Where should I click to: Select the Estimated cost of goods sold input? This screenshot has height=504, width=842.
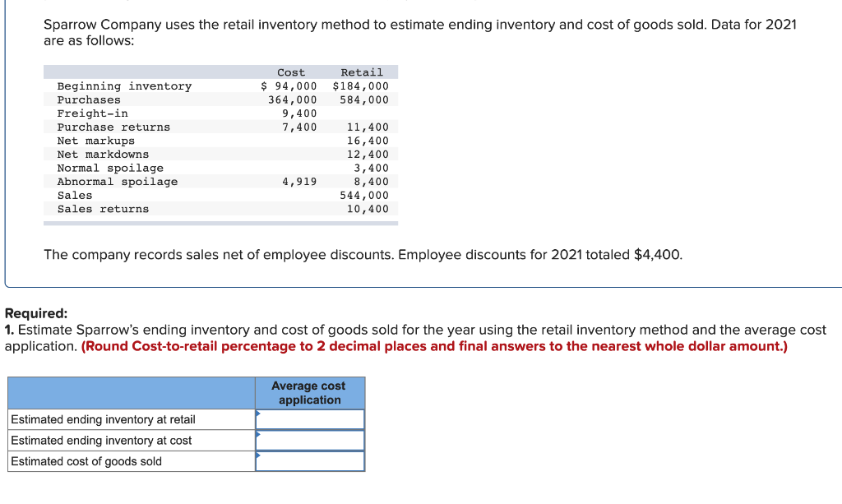pos(310,460)
